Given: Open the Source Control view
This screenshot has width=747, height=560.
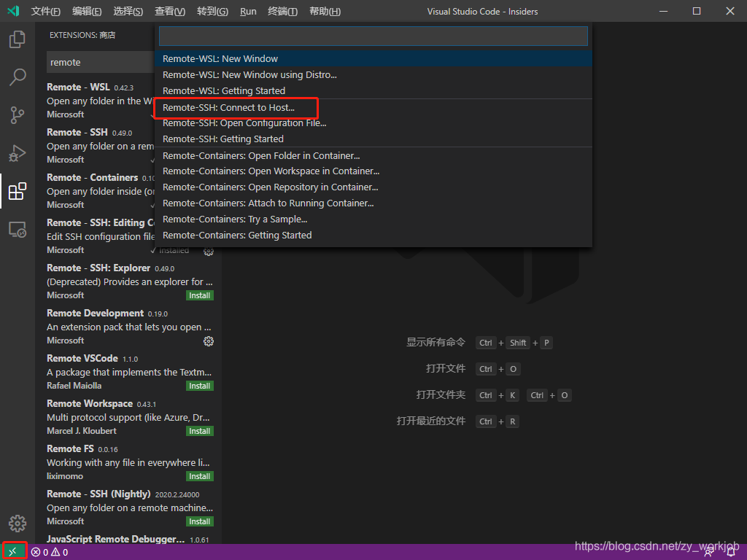Looking at the screenshot, I should (x=18, y=114).
